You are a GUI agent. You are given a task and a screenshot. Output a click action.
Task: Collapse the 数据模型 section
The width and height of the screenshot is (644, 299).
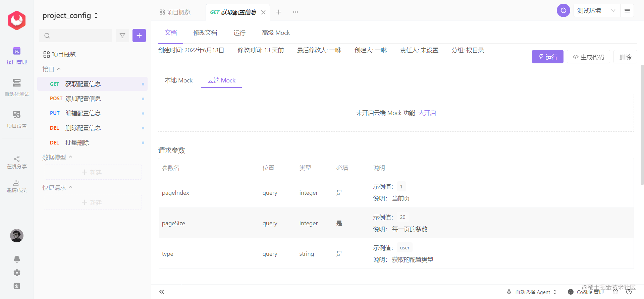pyautogui.click(x=57, y=157)
